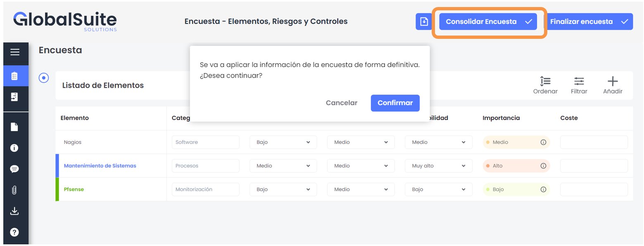Expand the last Bajo dropdown in Pfsense row
Screen dimensions: 644x246
click(438, 189)
